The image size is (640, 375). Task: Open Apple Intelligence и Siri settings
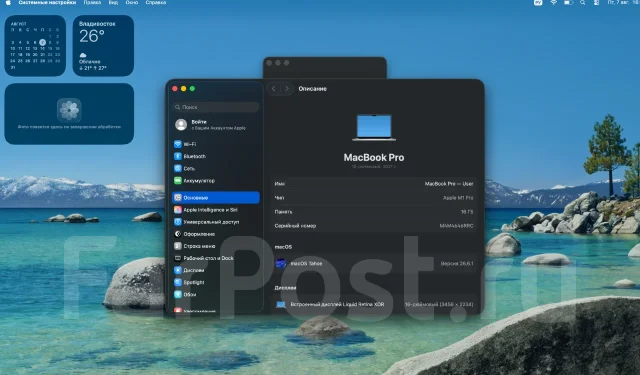216,210
